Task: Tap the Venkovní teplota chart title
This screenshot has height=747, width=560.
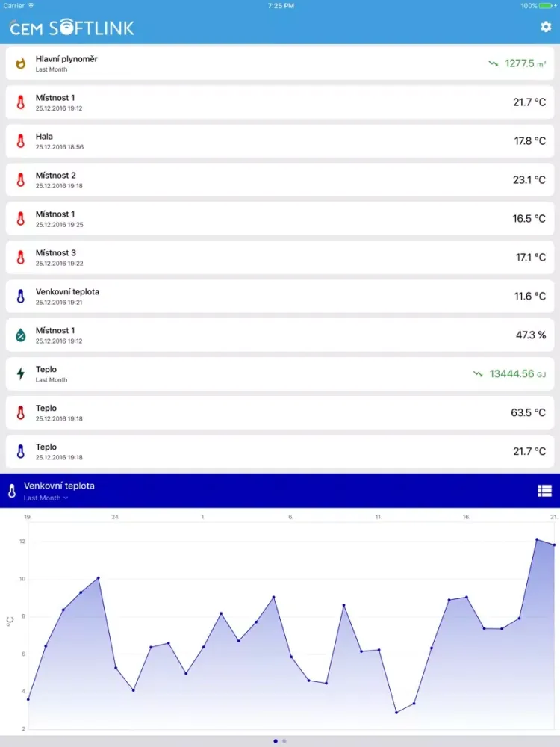Action: tap(59, 486)
